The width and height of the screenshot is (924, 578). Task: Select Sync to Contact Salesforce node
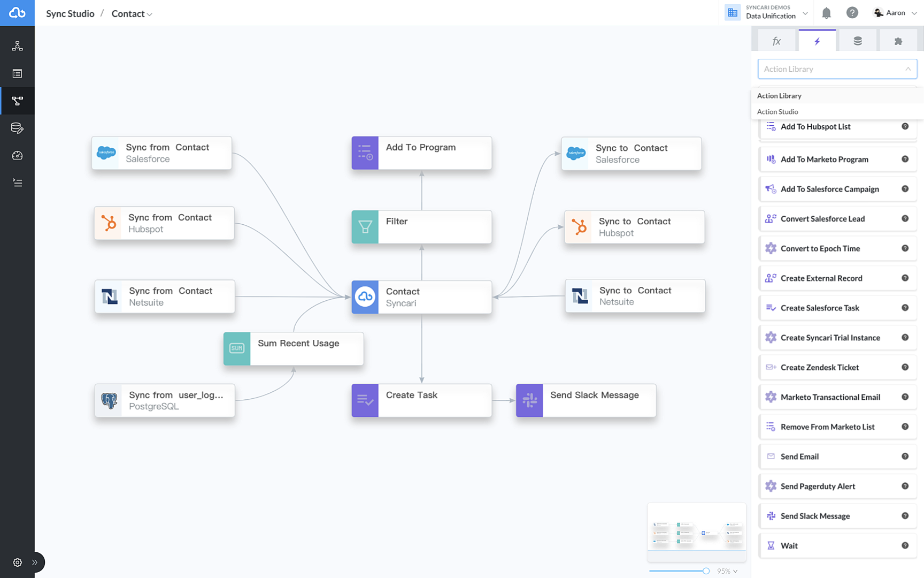632,154
